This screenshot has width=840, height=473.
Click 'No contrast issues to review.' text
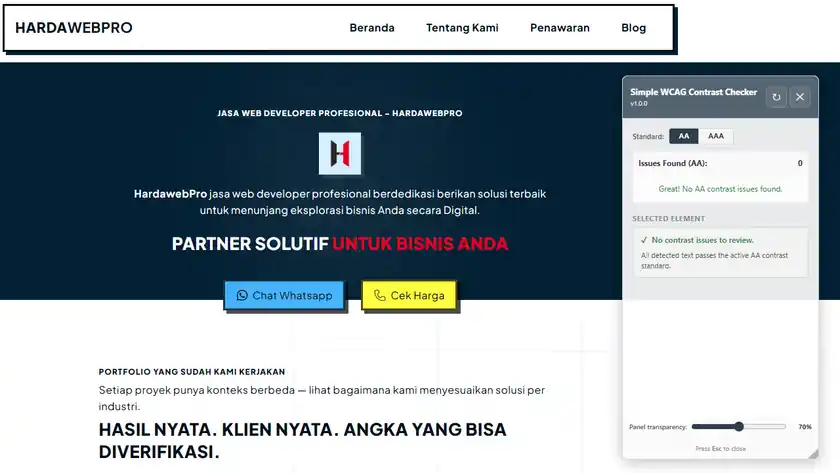[702, 240]
